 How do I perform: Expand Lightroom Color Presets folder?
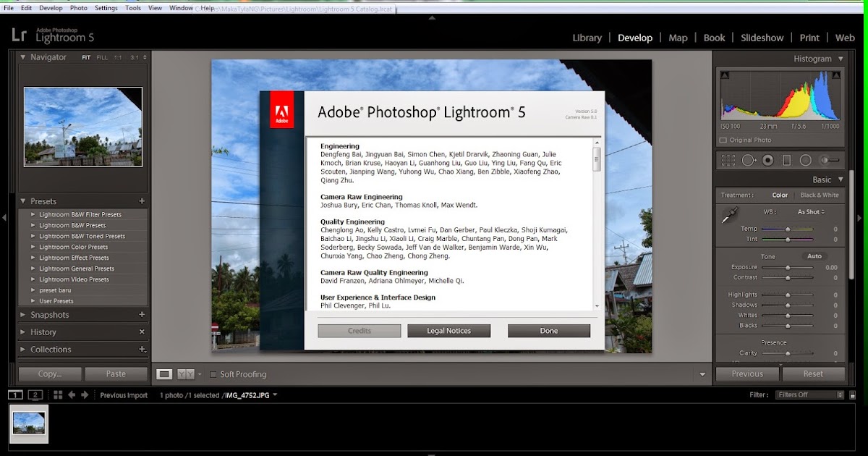pos(33,247)
